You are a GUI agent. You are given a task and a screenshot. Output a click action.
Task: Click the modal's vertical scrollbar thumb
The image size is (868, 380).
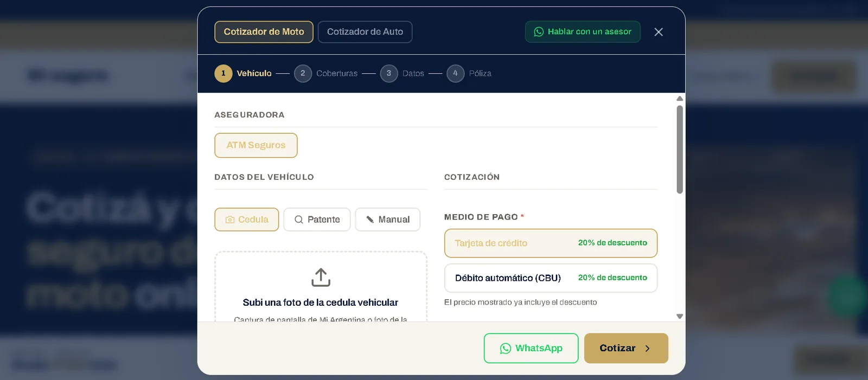click(x=680, y=149)
